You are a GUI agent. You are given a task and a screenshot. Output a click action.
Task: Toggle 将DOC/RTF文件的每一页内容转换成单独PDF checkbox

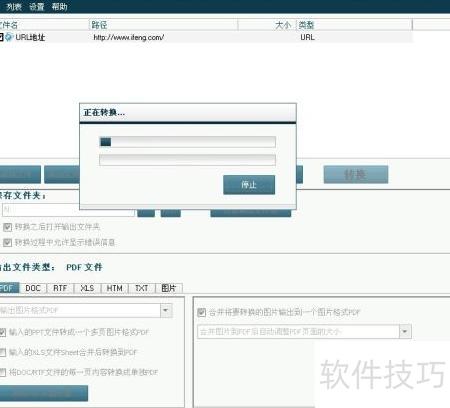[x=3, y=372]
